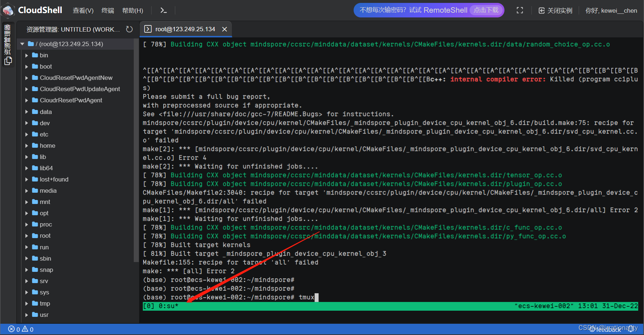This screenshot has width=644, height=335.
Task: Click the "ecs-kewei-002" tmux host label
Action: (x=544, y=306)
